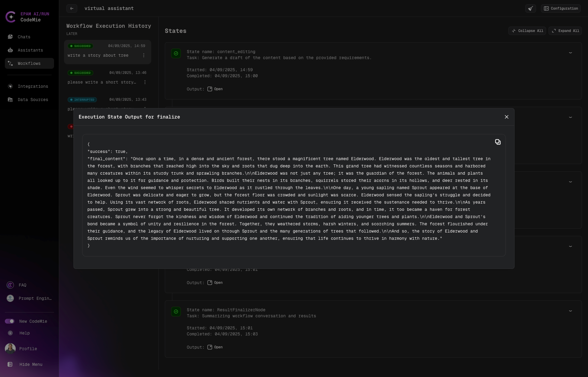Open the FAQ assistant

coord(22,285)
